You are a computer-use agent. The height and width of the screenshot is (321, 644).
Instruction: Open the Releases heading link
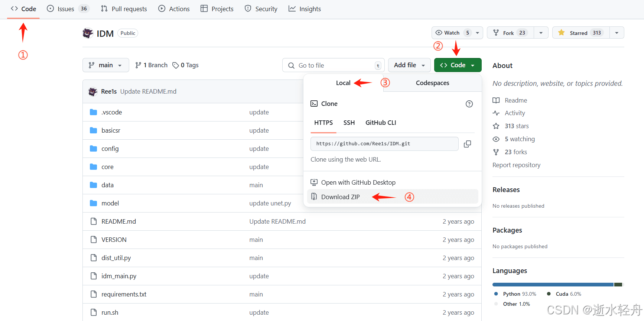(506, 190)
